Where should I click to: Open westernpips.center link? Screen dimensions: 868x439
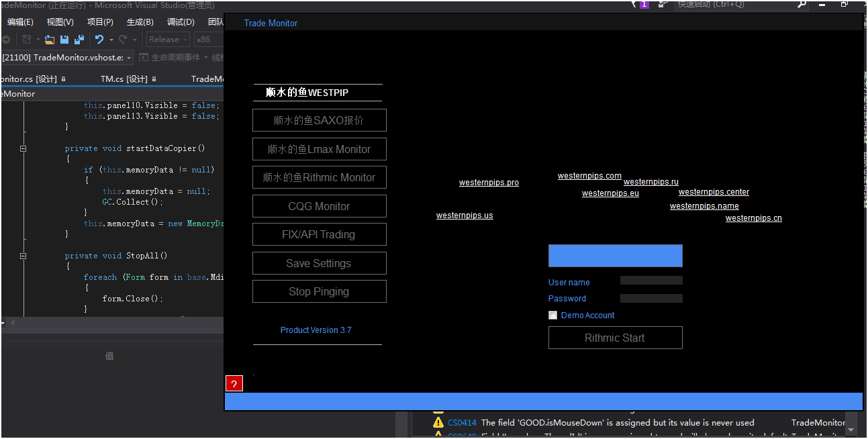714,192
